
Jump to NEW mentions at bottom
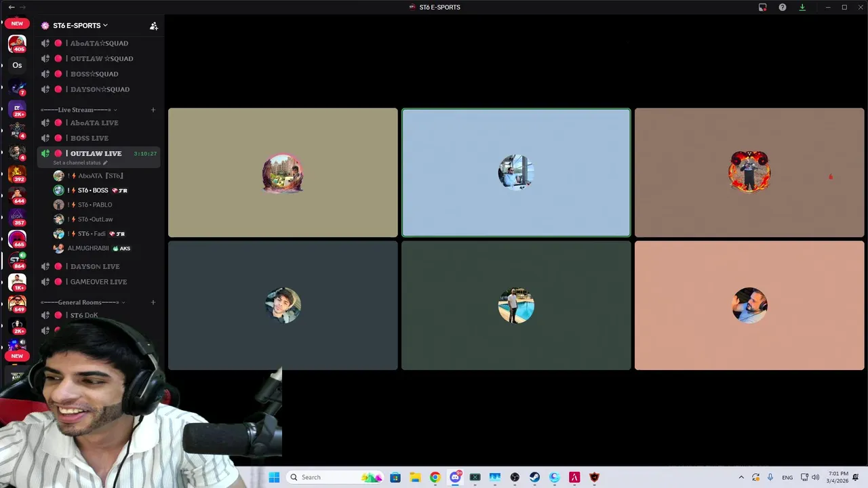coord(17,356)
